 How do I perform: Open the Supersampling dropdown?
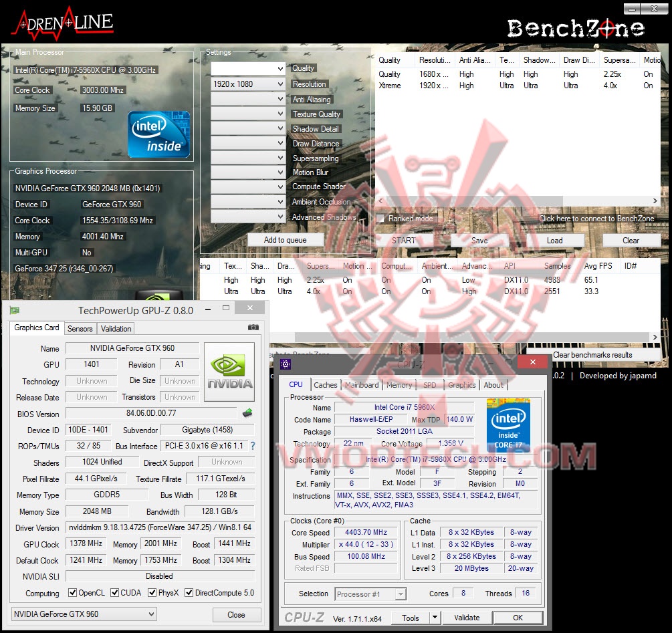pos(247,158)
